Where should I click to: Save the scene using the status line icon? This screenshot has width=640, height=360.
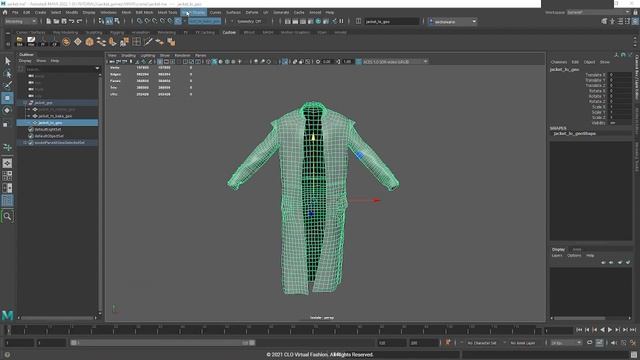(64, 21)
